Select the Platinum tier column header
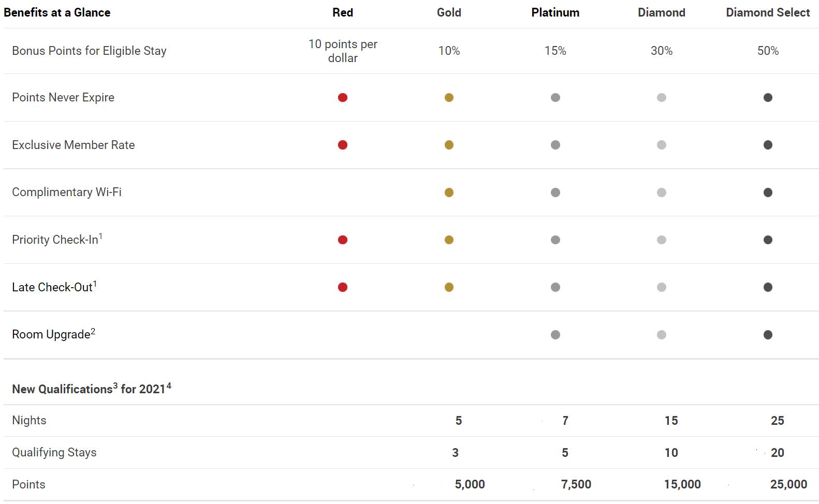The height and width of the screenshot is (504, 819). click(555, 12)
